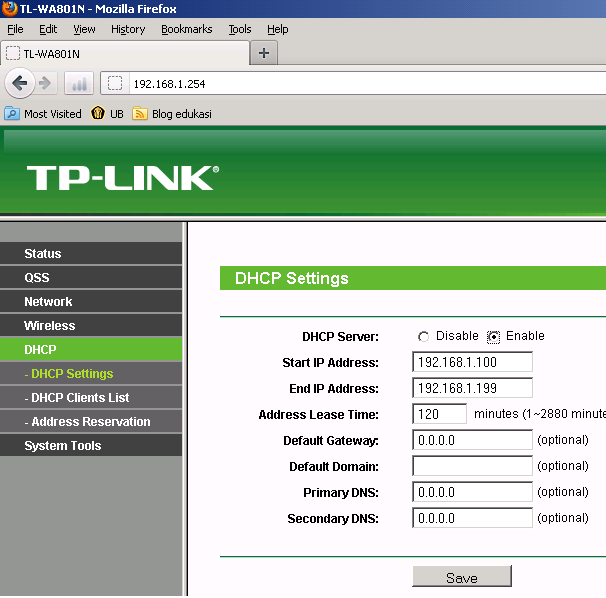Open the DHCP Settings subpage
Screen dimensions: 606x598
click(91, 373)
